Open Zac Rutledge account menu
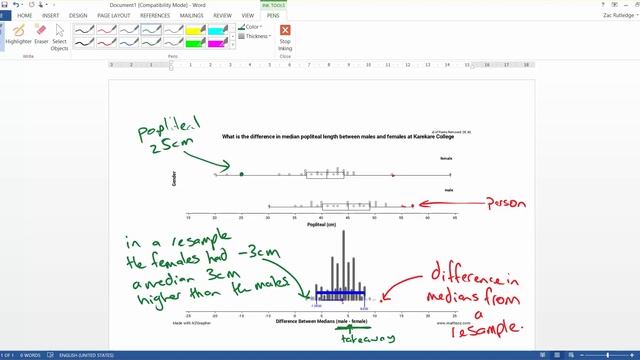Image resolution: width=640 pixels, height=360 pixels. [620, 16]
